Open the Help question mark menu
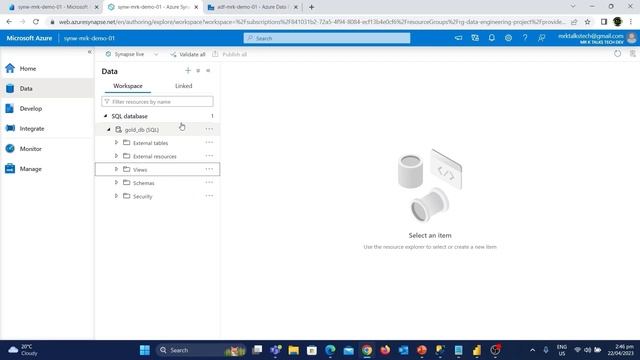This screenshot has height=360, width=640. 525,38
